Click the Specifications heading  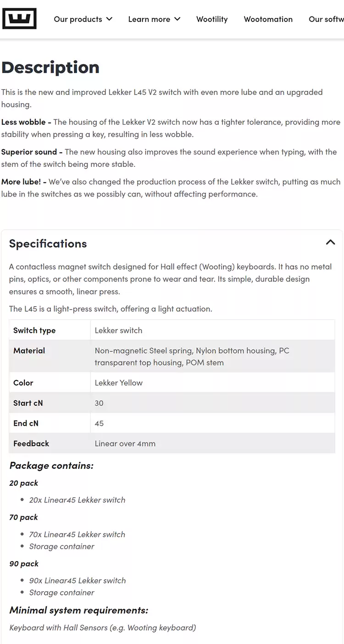click(48, 243)
